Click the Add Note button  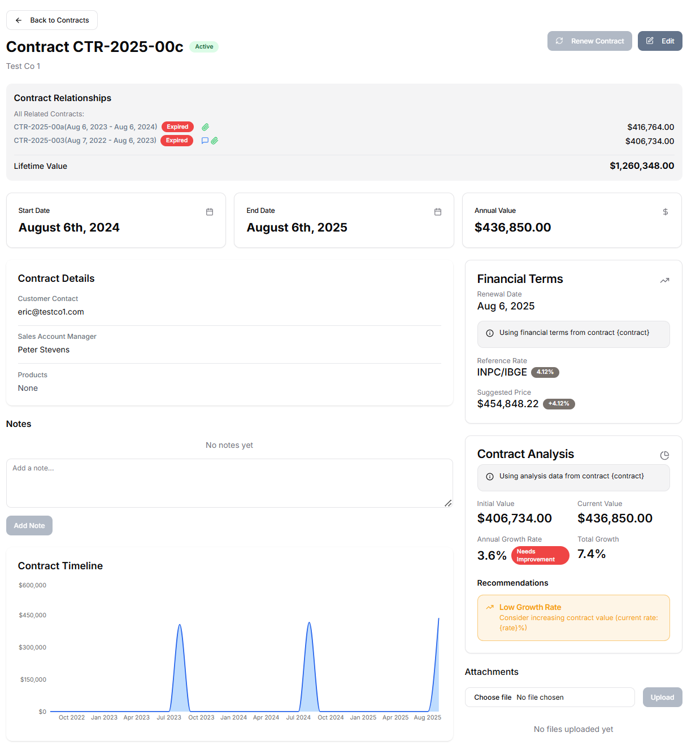point(29,526)
